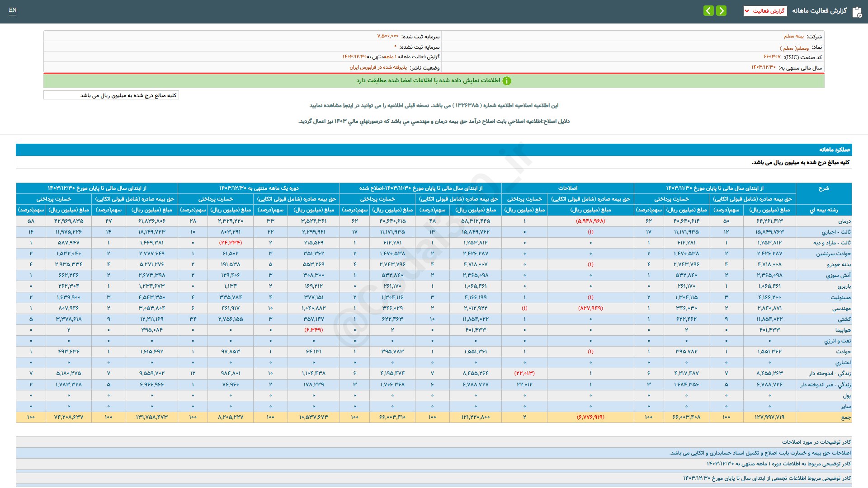Click the کشتی value ۱۲,۲۱۱,۱۶۹
This screenshot has width=868, height=488.
pos(152,319)
